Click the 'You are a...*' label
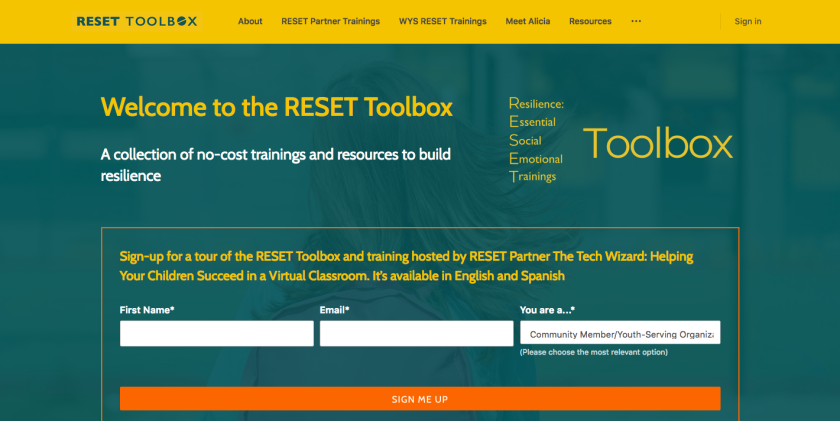This screenshot has width=840, height=421. point(548,310)
